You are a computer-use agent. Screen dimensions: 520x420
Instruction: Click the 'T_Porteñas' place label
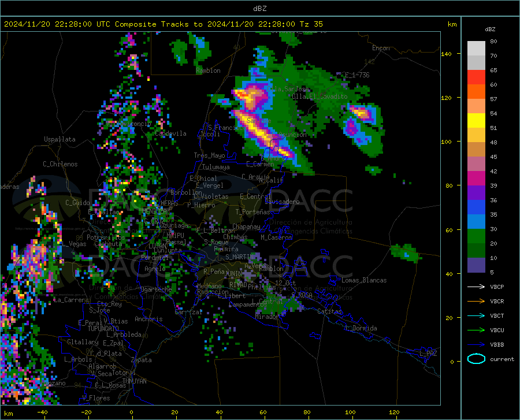[252, 212]
